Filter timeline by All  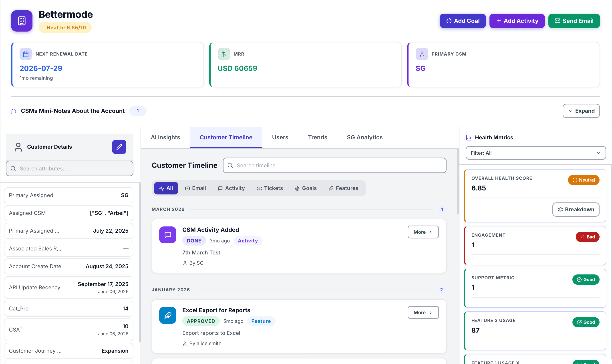point(166,188)
